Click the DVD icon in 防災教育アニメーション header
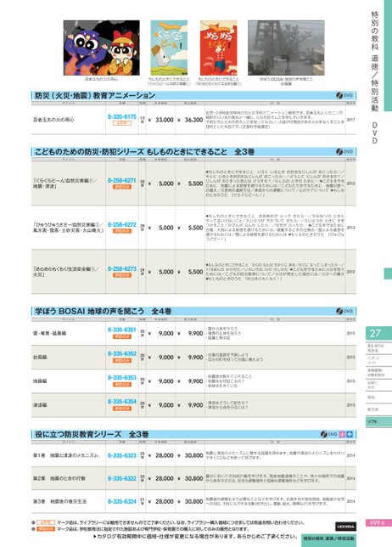 (x=344, y=95)
